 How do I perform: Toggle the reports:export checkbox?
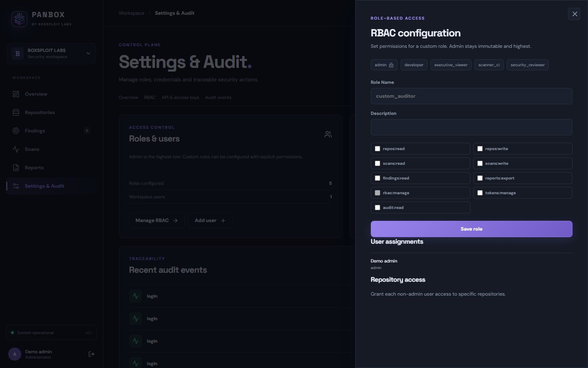click(480, 178)
